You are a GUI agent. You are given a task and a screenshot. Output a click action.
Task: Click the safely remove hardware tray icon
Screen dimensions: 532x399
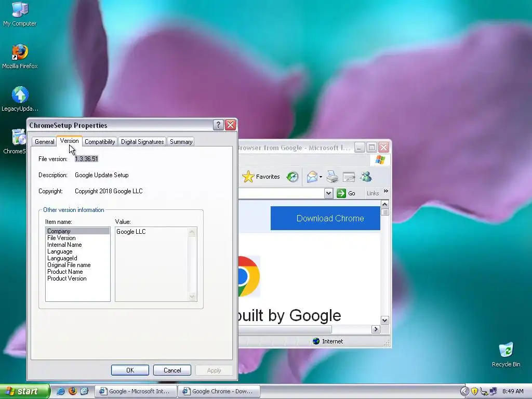click(484, 391)
